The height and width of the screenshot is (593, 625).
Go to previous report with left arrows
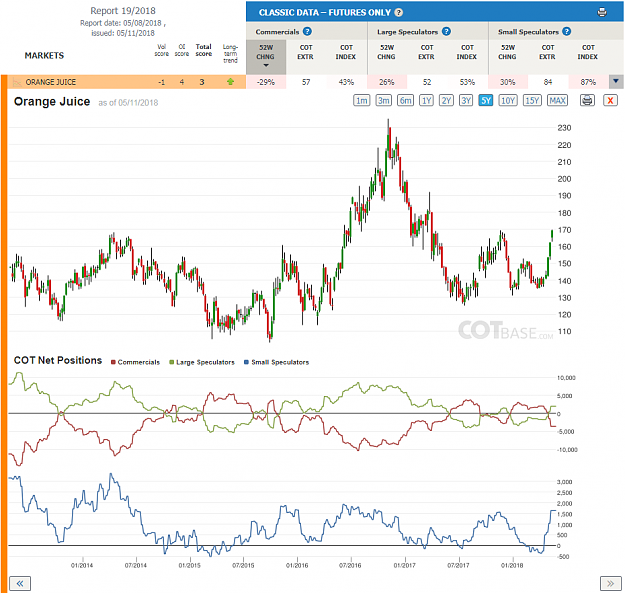[20, 584]
